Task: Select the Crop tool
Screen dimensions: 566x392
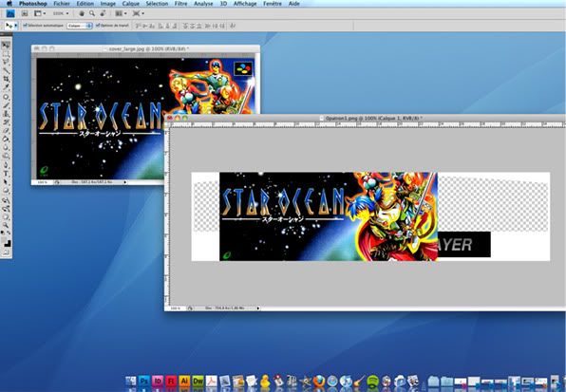Action: [6, 79]
